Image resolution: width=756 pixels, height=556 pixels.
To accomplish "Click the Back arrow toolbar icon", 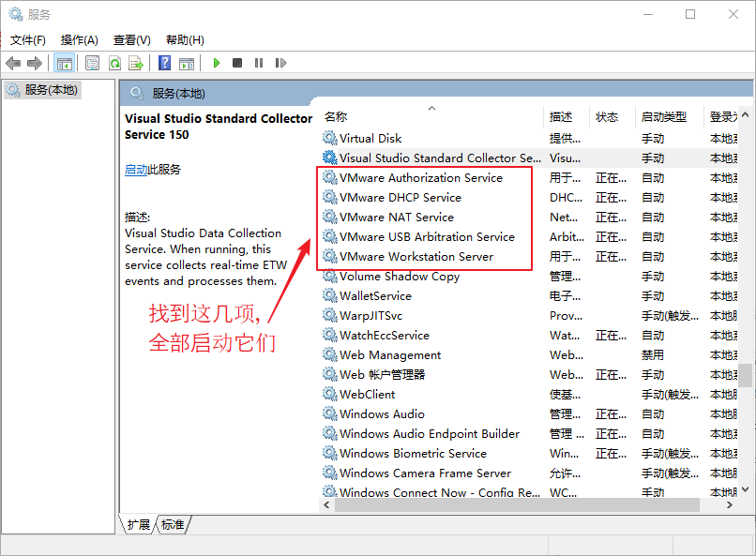I will point(13,63).
